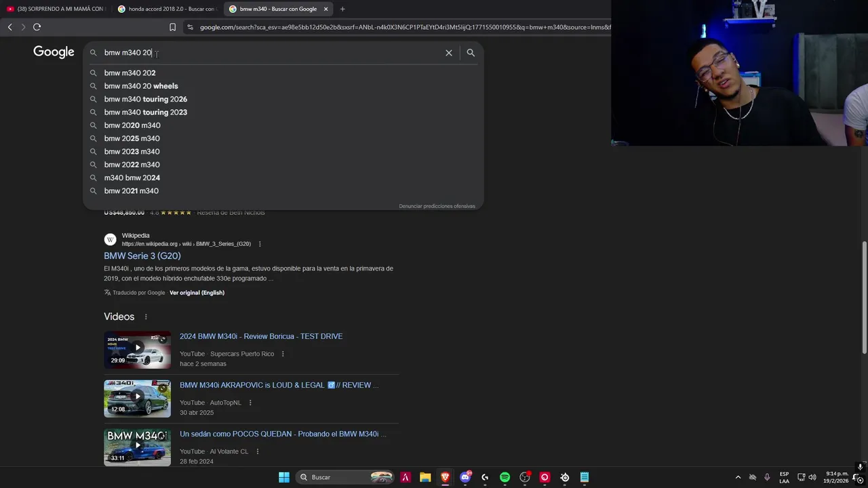Click the browser forward arrow
This screenshot has height=488, width=868.
[x=23, y=27]
